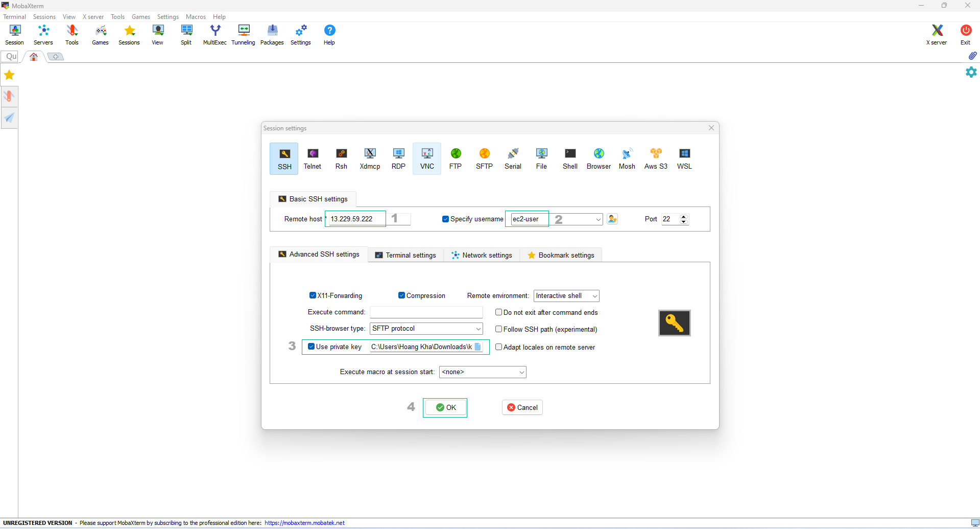Open the Session toolbar icon

pos(15,35)
